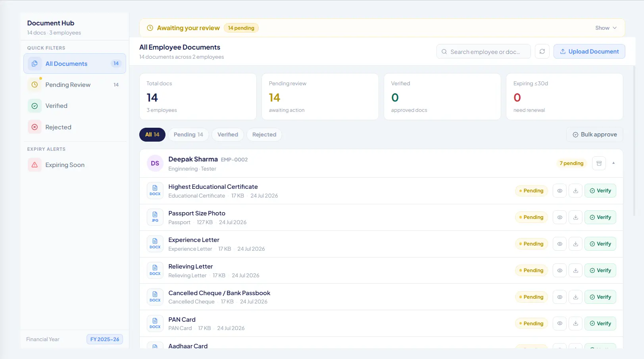The width and height of the screenshot is (644, 359).
Task: Click the DOCX file icon for Relieving Letter
Action: [155, 271]
